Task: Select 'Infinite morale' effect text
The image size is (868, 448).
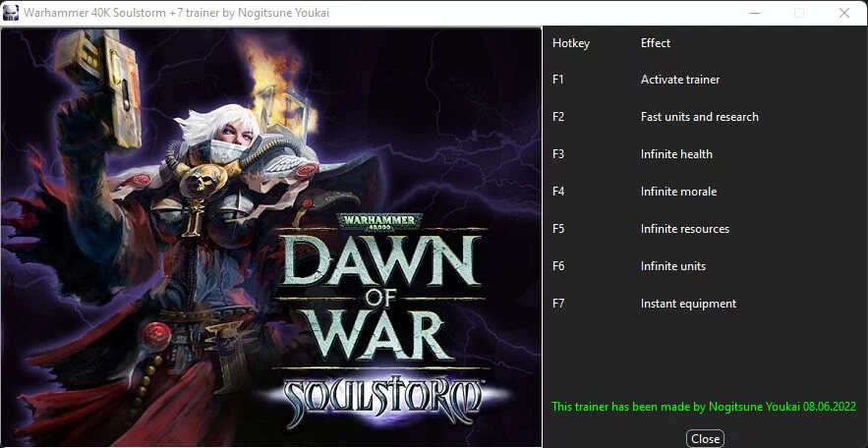Action: pyautogui.click(x=678, y=192)
